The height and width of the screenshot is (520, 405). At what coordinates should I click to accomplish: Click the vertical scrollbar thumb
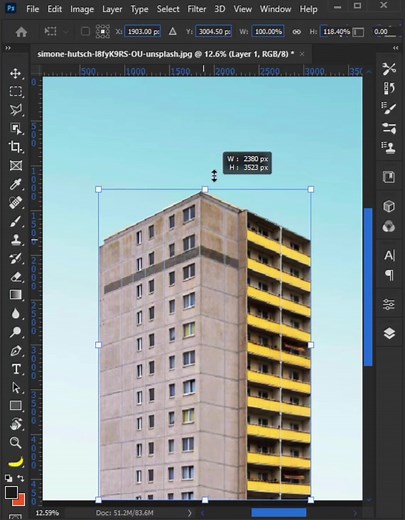coord(368,287)
